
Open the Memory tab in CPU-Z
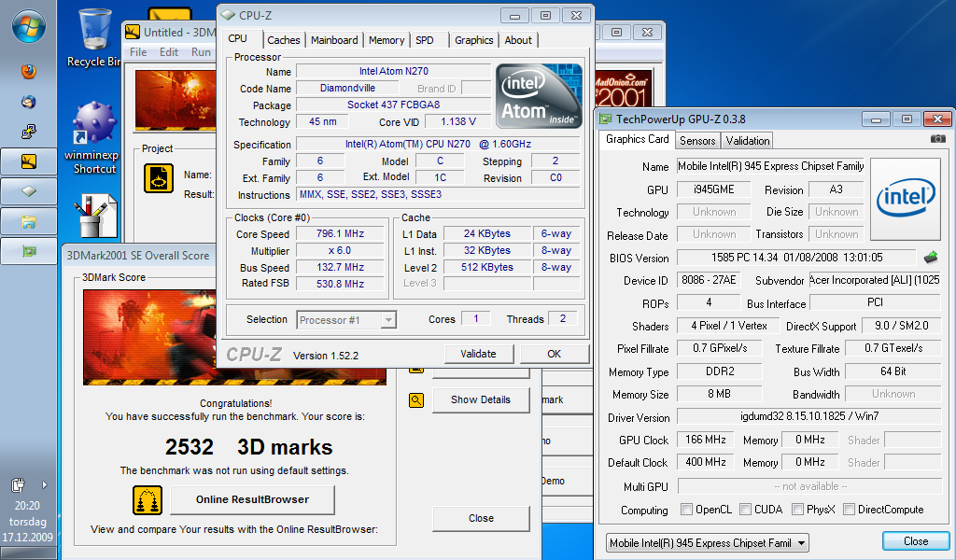click(387, 40)
